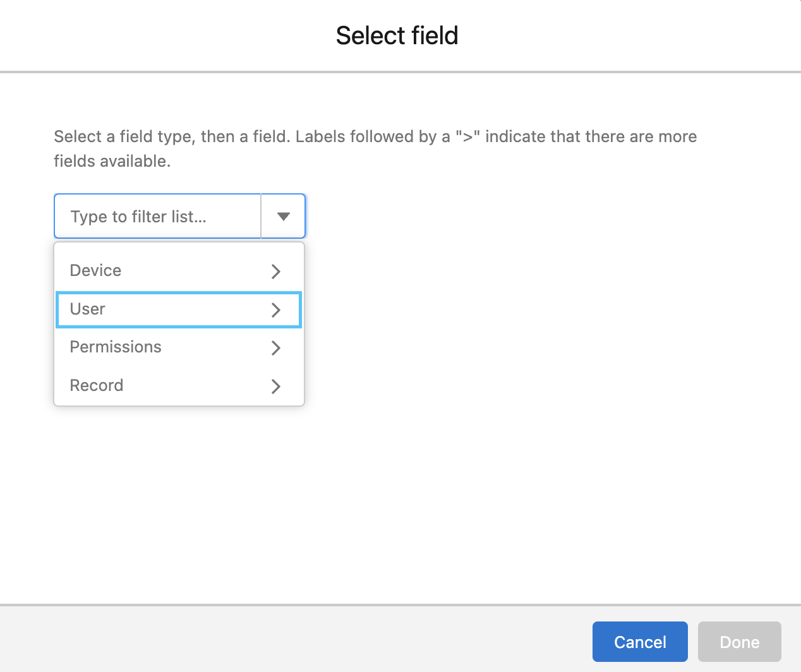Click the quoted '>' symbol in instructions

click(468, 137)
